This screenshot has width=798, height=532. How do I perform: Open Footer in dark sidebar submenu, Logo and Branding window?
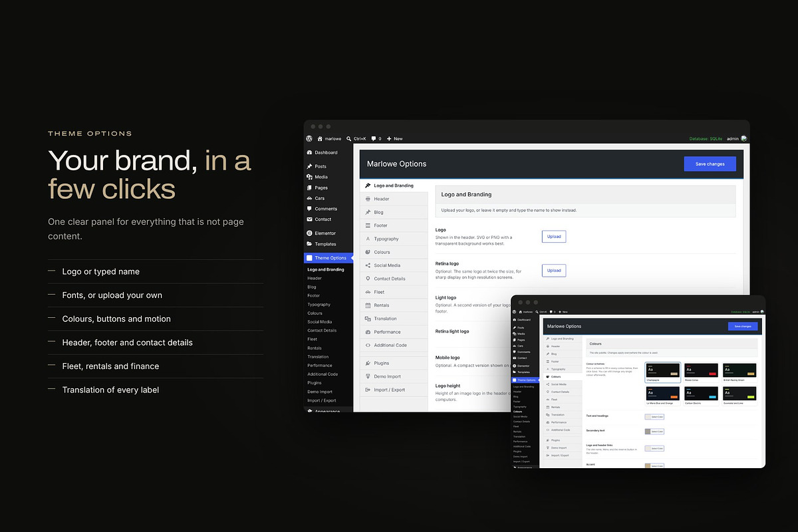coord(313,296)
